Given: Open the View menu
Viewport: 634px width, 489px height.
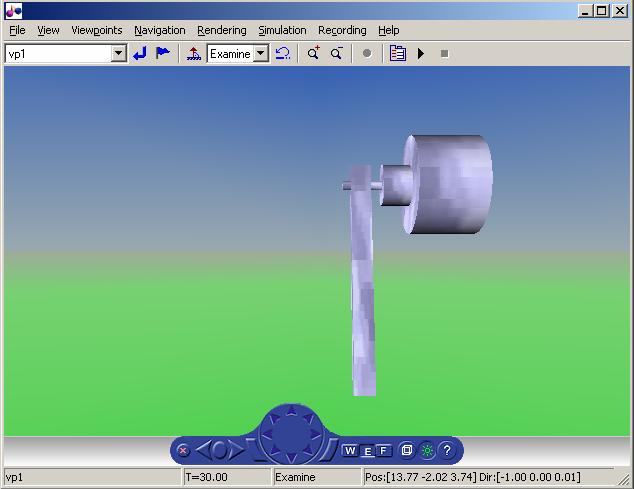Looking at the screenshot, I should (x=48, y=30).
